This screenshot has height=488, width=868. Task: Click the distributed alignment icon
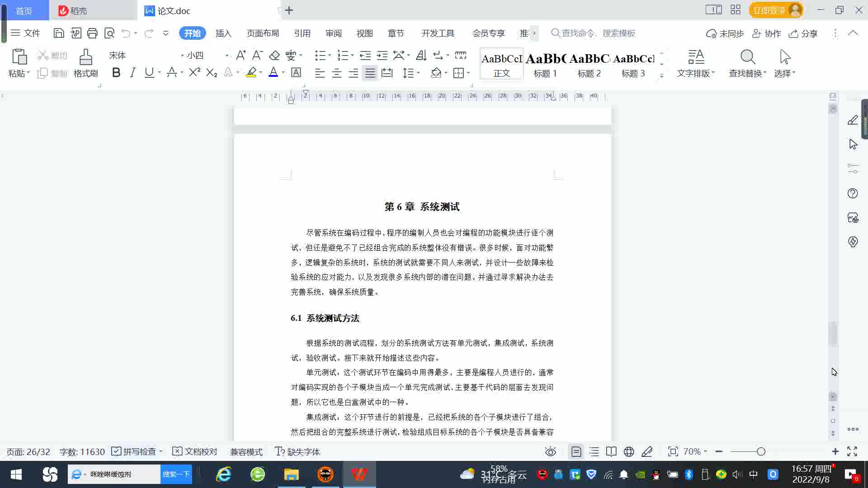tap(387, 72)
